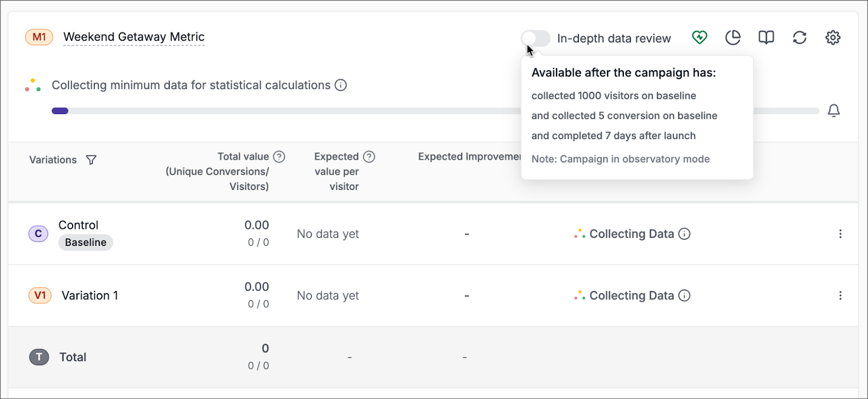Click the Weekend Getaway Metric name
The width and height of the screenshot is (868, 399).
pyautogui.click(x=134, y=37)
